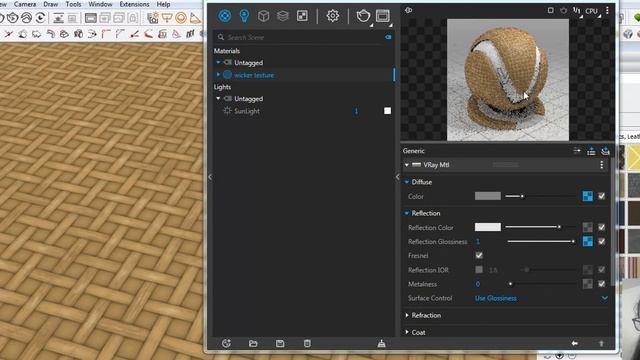Open the Materials category in Asset Editor
The width and height of the screenshot is (640, 360).
[x=224, y=16]
